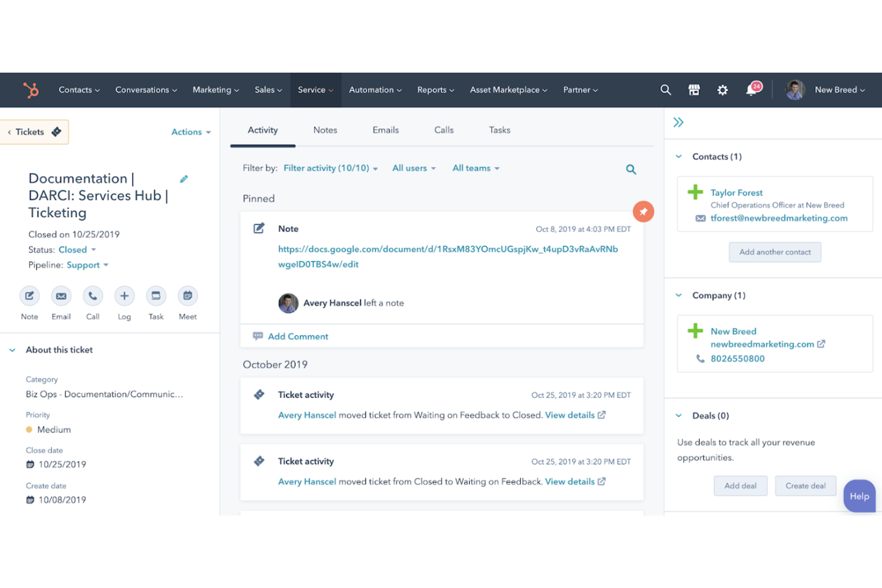Image resolution: width=882 pixels, height=588 pixels.
Task: Collapse the Deals (0) section
Action: 679,415
